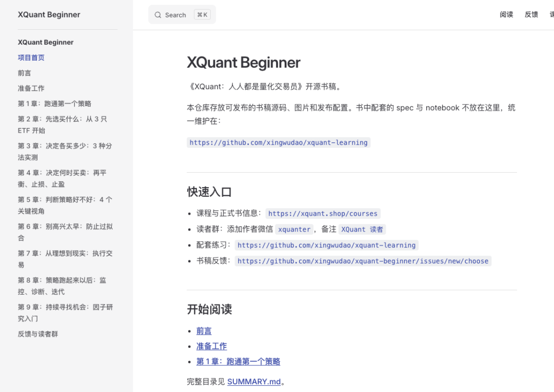Open sidebar chapter 第 4 章：决定何时买卖
The width and height of the screenshot is (554, 392).
click(62, 178)
